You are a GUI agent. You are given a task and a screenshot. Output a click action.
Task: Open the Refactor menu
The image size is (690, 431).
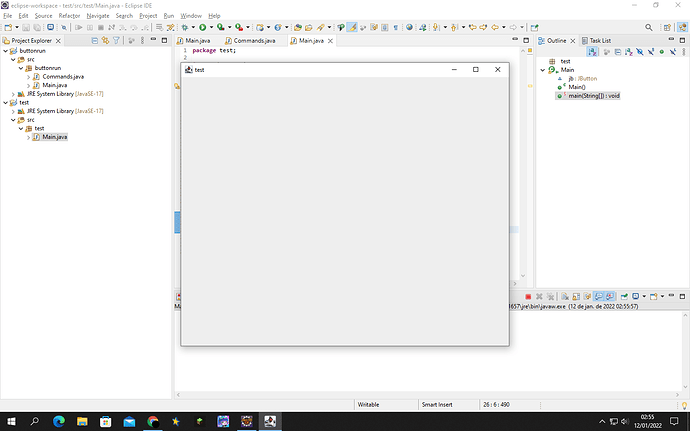(x=69, y=16)
